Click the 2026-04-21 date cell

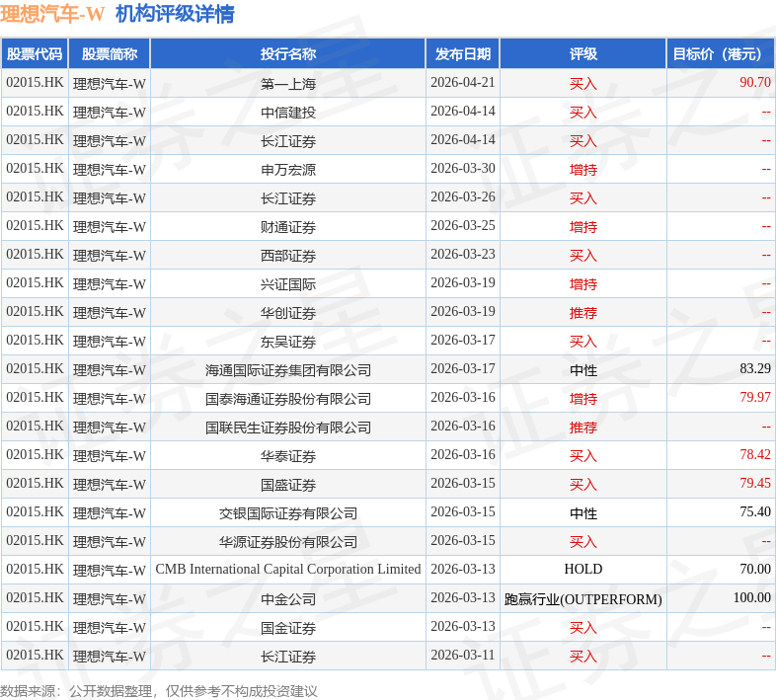(463, 82)
